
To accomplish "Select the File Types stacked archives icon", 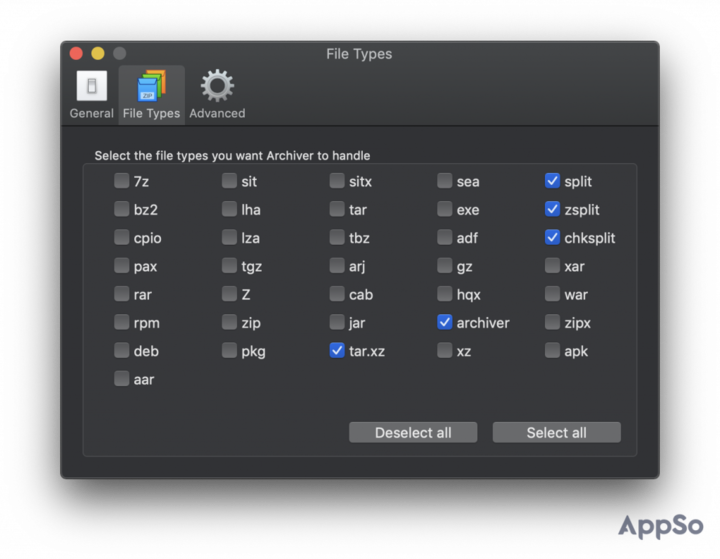I will [152, 85].
